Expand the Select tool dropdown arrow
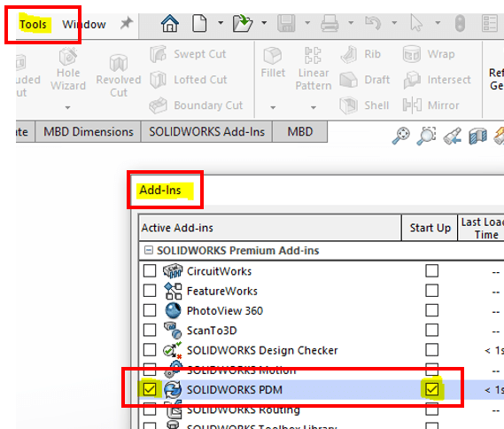This screenshot has width=504, height=429. point(438,22)
